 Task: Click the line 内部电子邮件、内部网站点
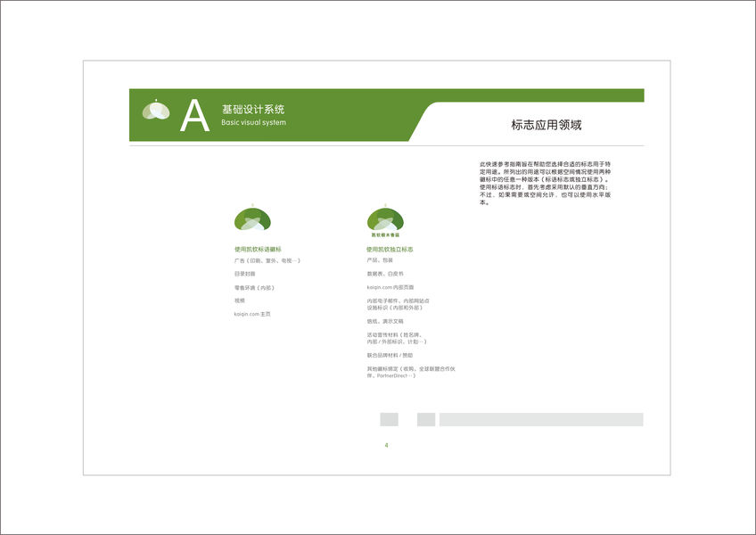click(399, 300)
